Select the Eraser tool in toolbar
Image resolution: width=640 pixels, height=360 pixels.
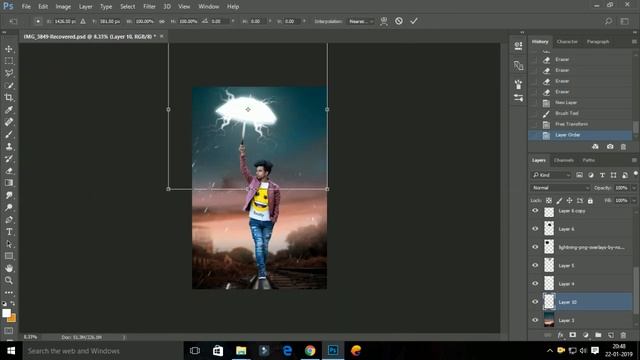[x=9, y=171]
